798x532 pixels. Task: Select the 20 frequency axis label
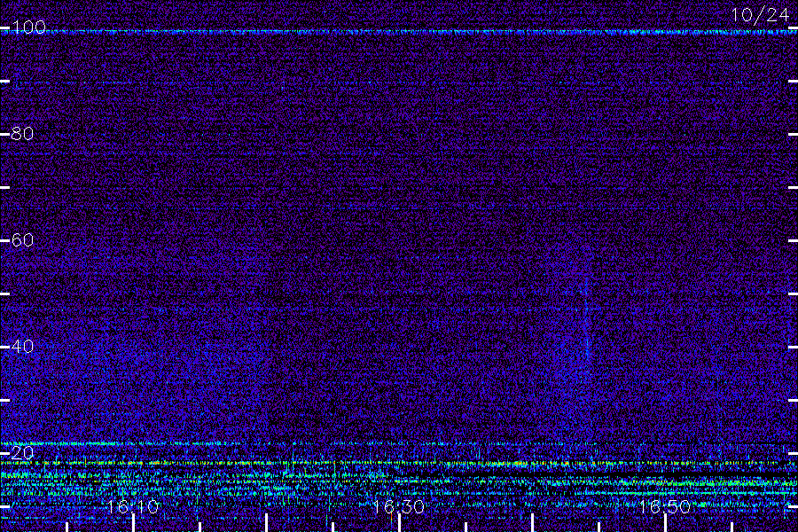(22, 452)
